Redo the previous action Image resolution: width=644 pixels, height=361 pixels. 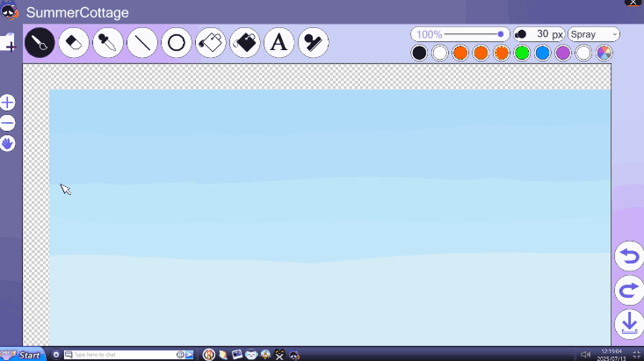[x=628, y=290]
